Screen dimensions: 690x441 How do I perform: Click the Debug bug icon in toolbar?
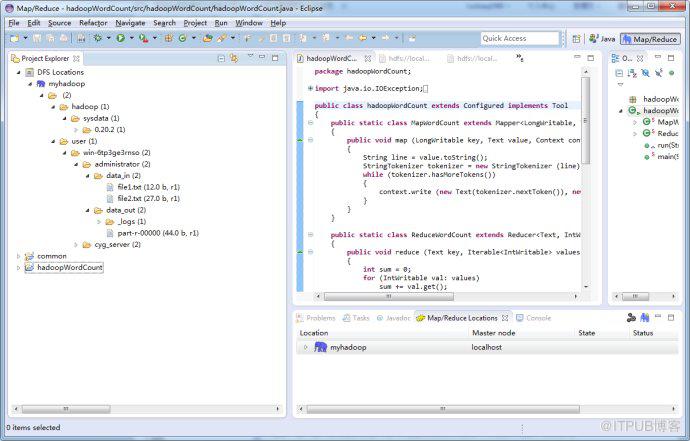[x=98, y=38]
